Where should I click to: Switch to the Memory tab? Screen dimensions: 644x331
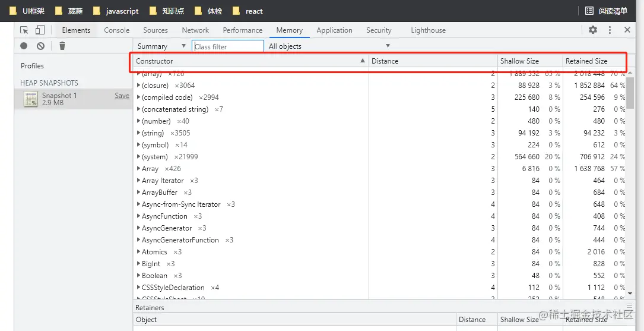coord(290,30)
